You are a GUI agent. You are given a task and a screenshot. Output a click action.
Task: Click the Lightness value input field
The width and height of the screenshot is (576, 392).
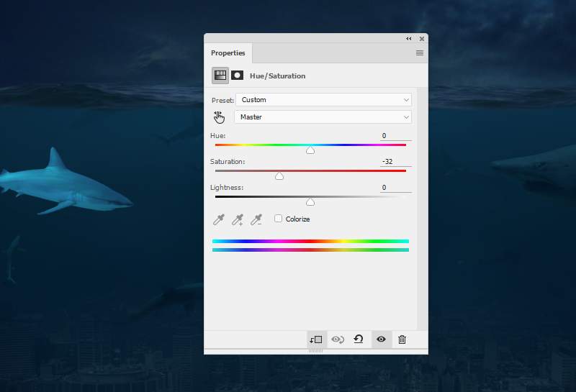click(395, 188)
